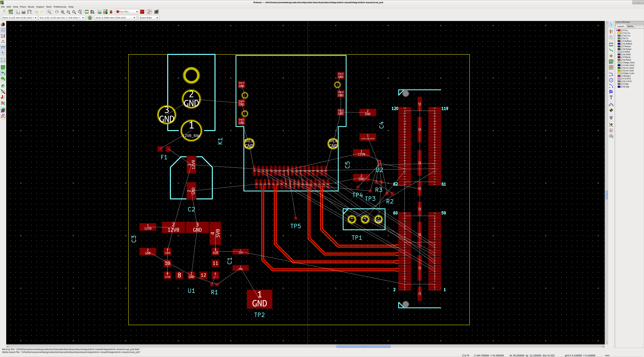Open the Track width dropdown
644x357 pixels.
[19, 17]
